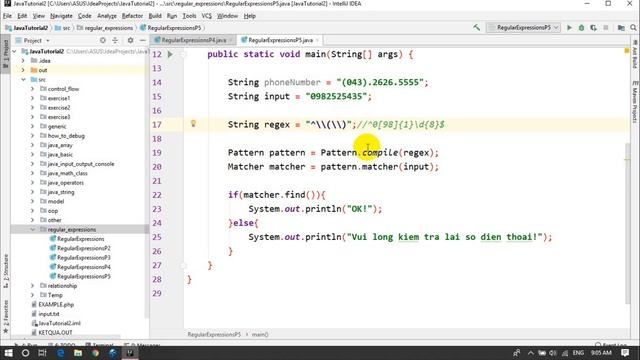Expand the out folder
640x360 pixels.
23,70
